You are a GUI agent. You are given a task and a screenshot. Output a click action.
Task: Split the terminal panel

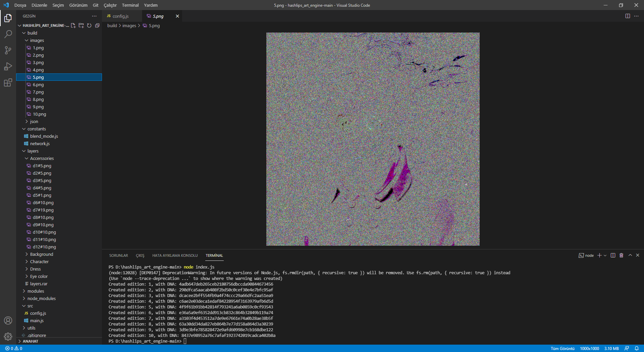click(x=613, y=255)
